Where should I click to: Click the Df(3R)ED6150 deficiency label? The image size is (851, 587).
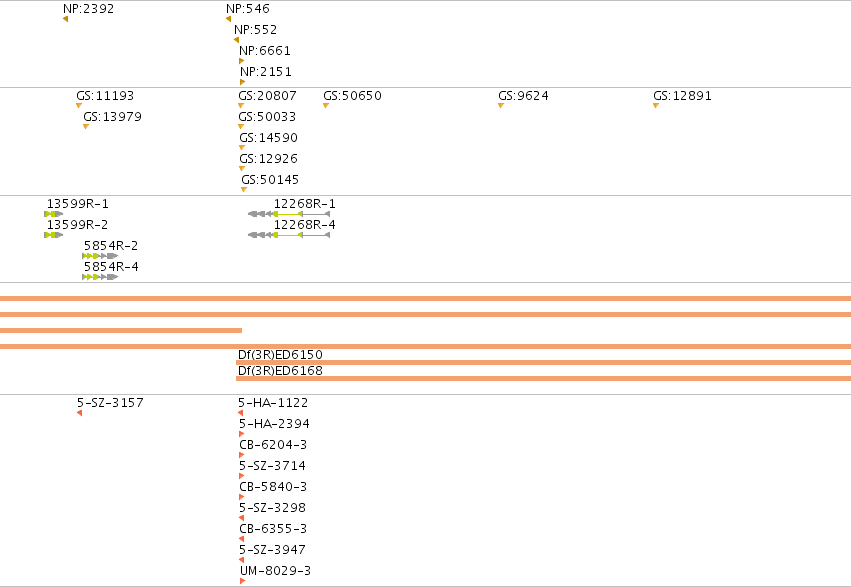(281, 355)
